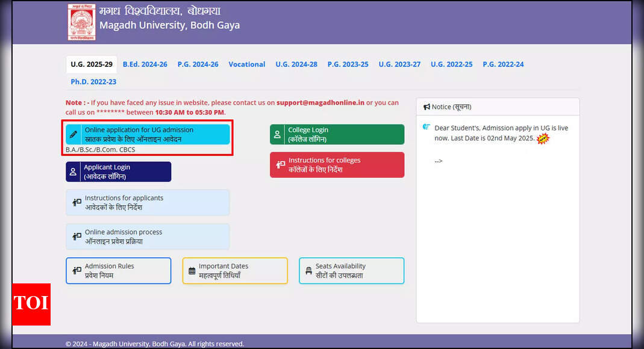Open Instructions for applicants
644x349 pixels.
coord(148,203)
